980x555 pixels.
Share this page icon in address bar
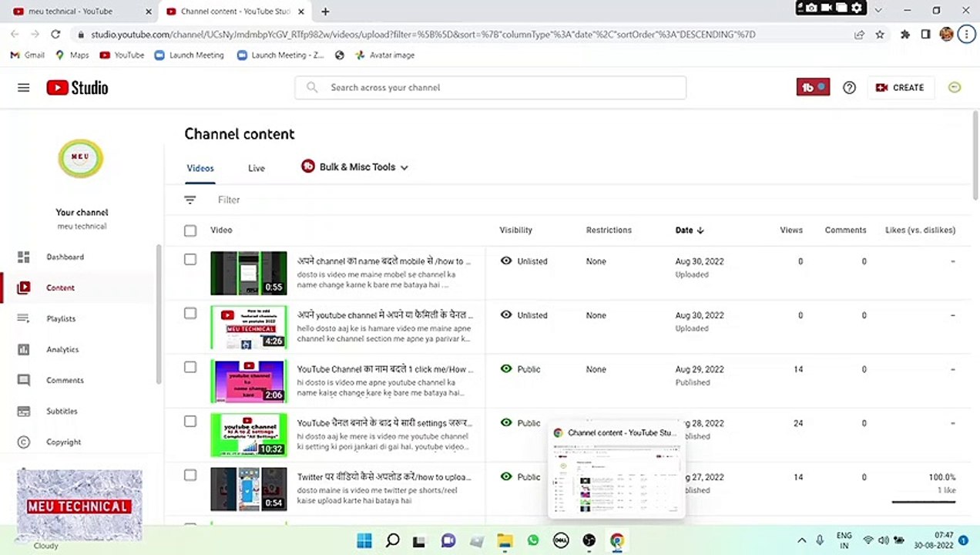pyautogui.click(x=859, y=35)
